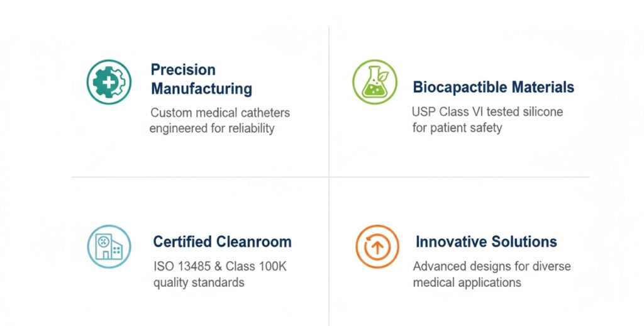Click the teal gear Precision Manufacturing icon
The image size is (644, 326).
108,82
